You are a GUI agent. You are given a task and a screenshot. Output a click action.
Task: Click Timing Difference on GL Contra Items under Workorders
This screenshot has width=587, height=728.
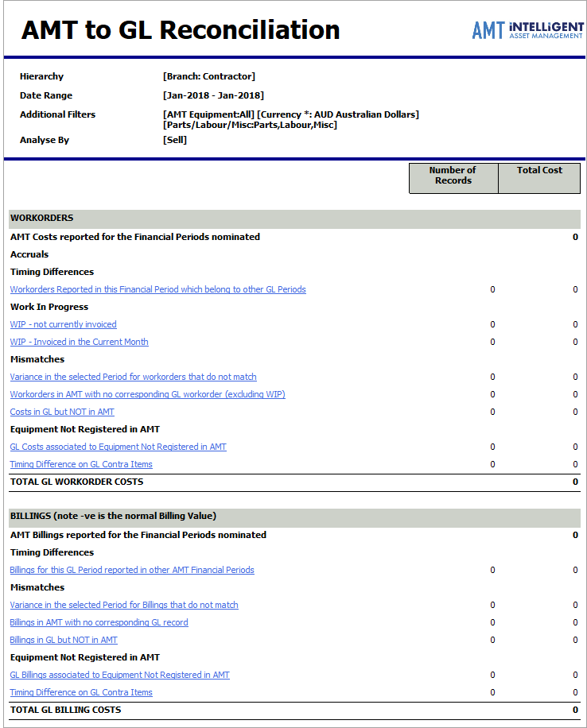[81, 464]
